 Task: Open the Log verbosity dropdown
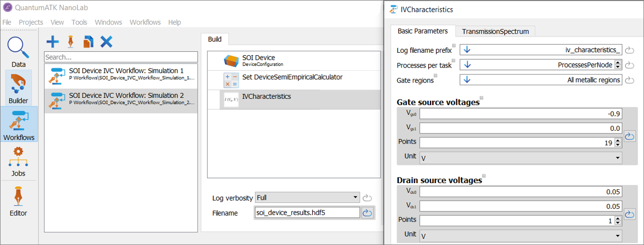(308, 197)
